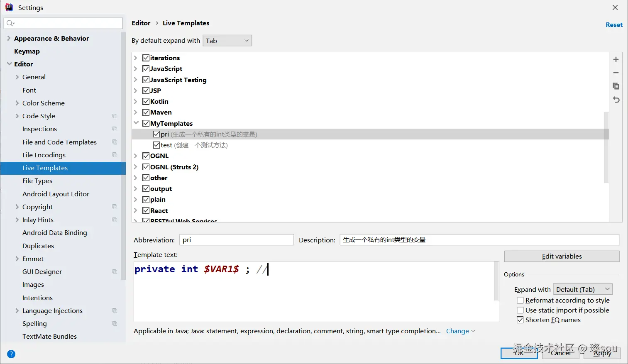Open the Keymap settings page
This screenshot has width=628, height=364.
click(27, 51)
